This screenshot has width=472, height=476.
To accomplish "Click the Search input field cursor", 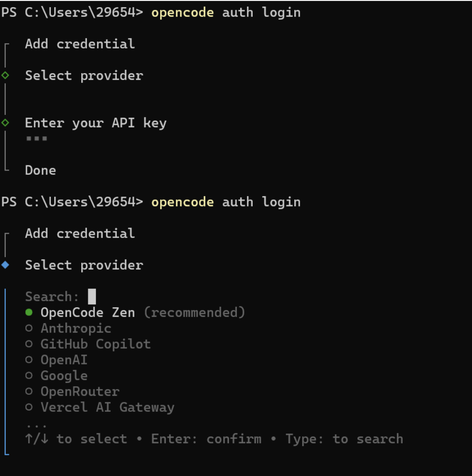I will pyautogui.click(x=92, y=296).
